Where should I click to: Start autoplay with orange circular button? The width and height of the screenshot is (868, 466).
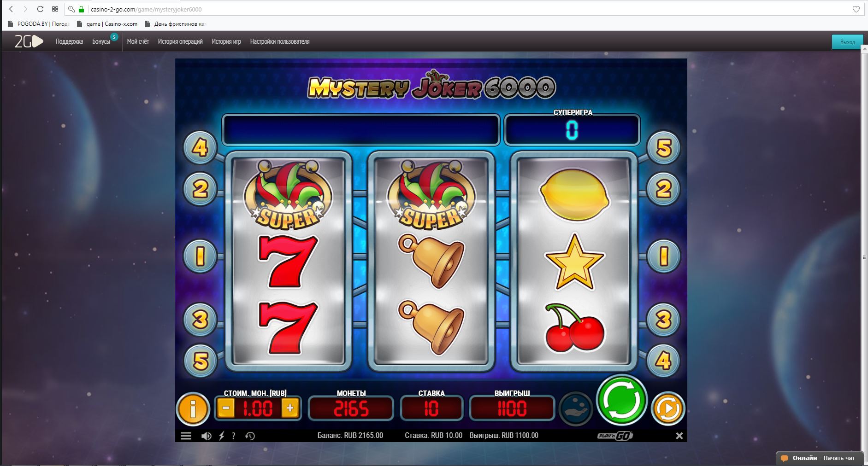[x=667, y=408]
